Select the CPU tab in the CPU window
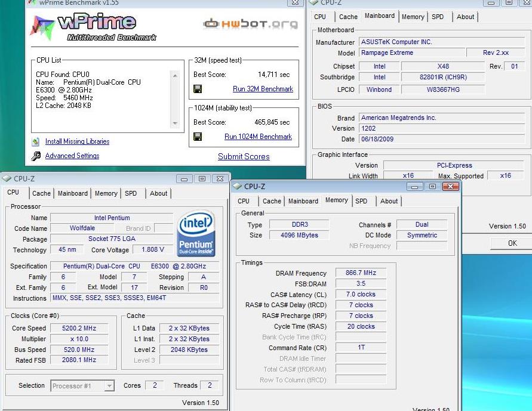The image size is (532, 411). pos(13,193)
